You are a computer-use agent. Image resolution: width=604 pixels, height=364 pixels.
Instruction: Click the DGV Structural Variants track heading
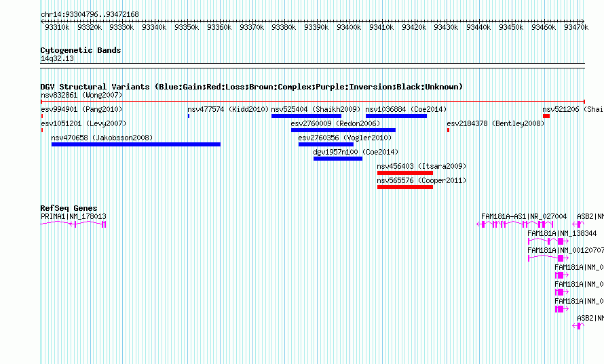coord(252,87)
